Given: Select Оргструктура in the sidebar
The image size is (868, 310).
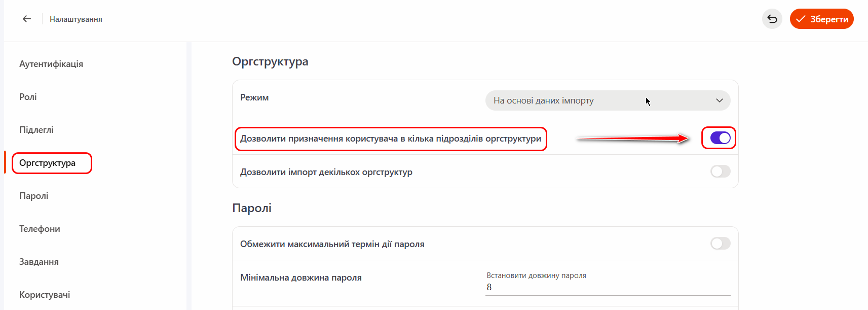Looking at the screenshot, I should coord(48,163).
